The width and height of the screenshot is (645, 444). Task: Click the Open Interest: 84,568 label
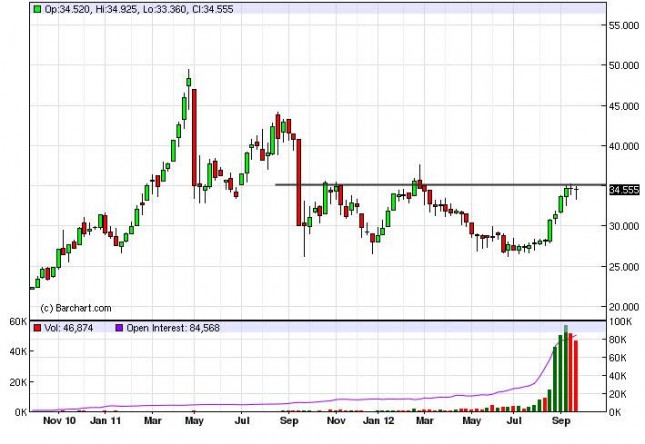(173, 328)
